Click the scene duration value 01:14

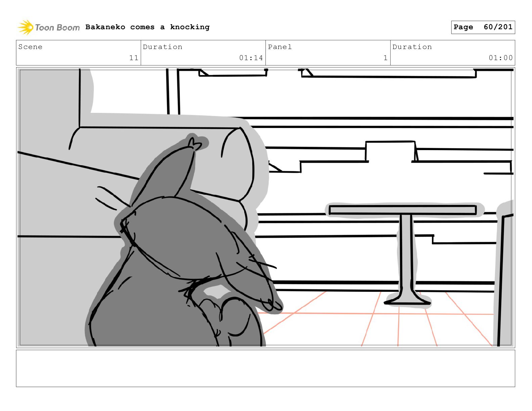click(251, 58)
